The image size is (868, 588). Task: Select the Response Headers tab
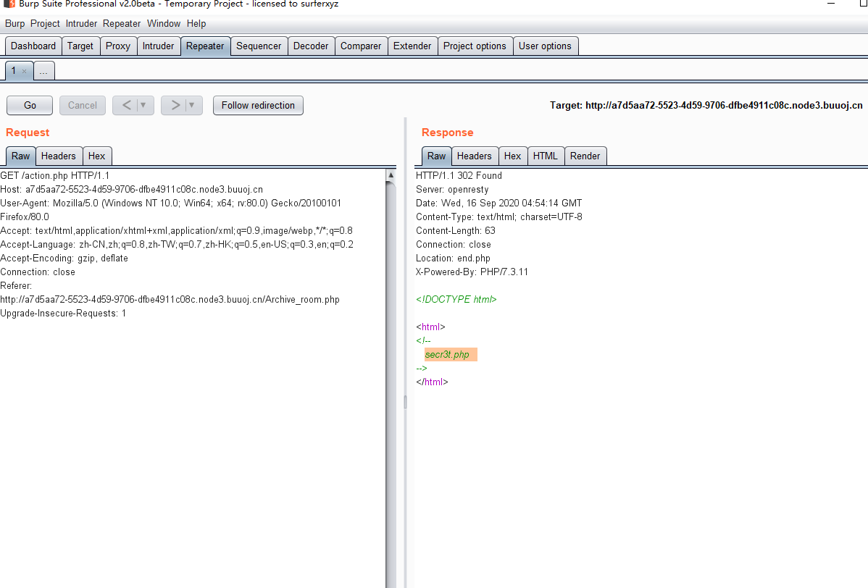474,156
